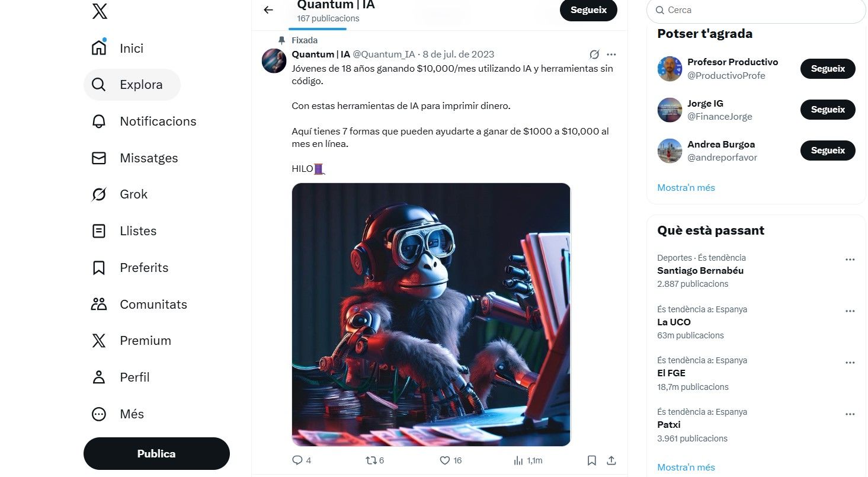The width and height of the screenshot is (868, 477).
Task: Click the Cerca search field
Action: [758, 10]
